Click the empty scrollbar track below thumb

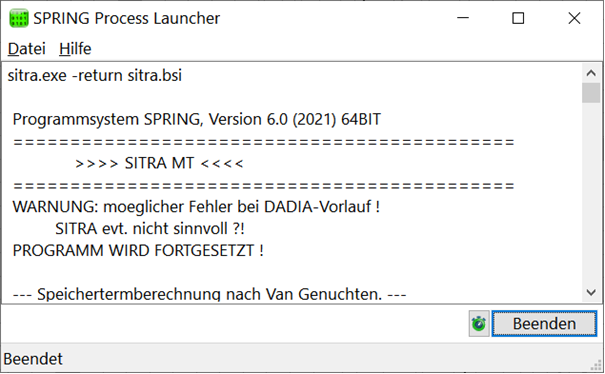(591, 193)
